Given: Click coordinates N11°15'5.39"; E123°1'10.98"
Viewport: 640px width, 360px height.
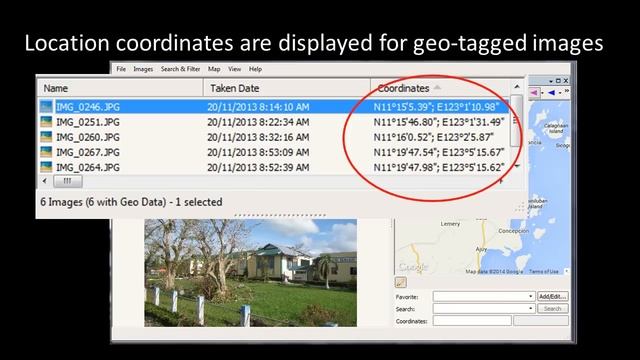Looking at the screenshot, I should 436,107.
